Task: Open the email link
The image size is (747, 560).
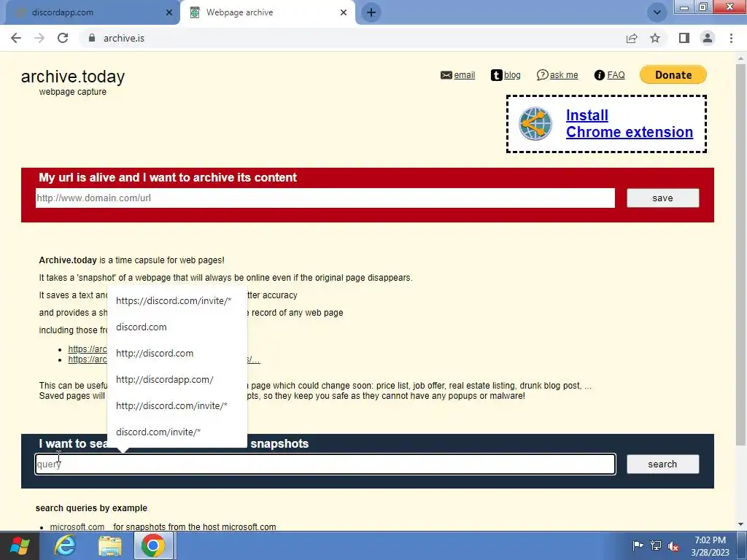Action: point(464,75)
